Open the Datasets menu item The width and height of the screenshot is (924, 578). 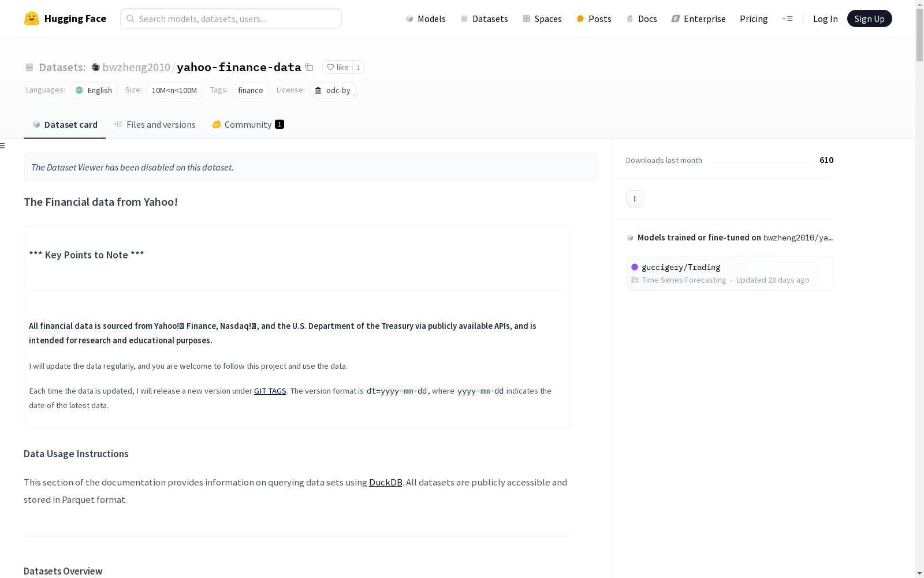484,18
